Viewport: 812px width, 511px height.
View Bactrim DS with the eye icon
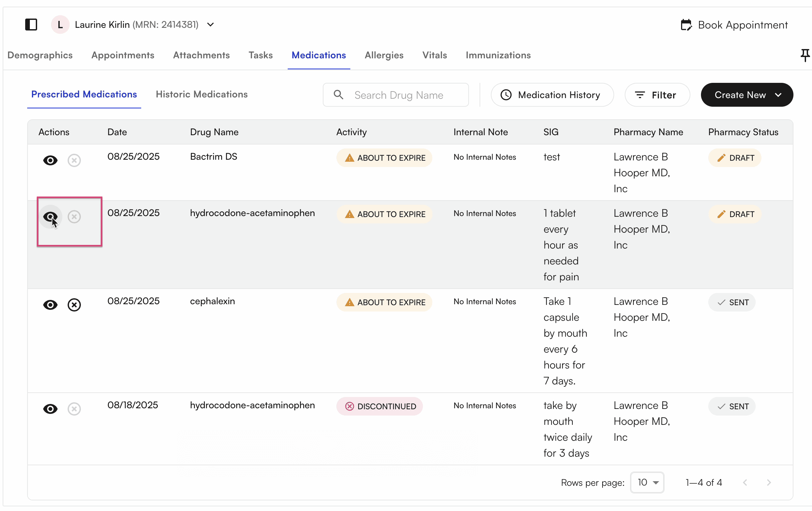50,160
